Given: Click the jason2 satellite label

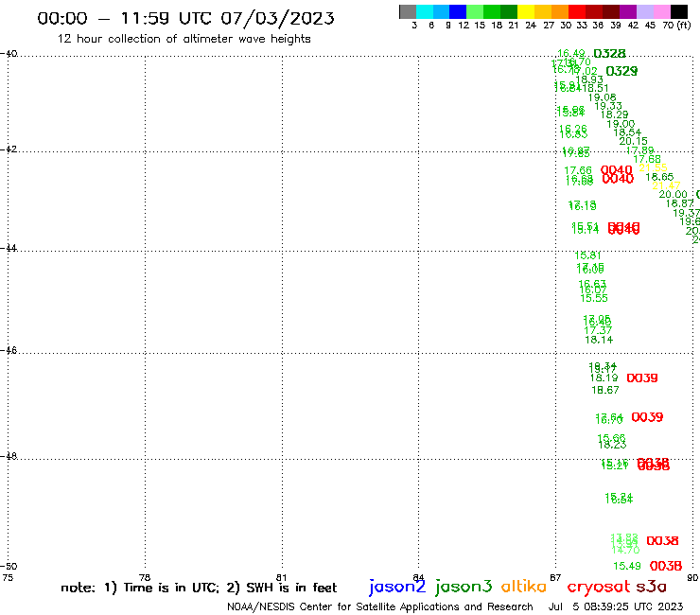Looking at the screenshot, I should pos(397,588).
